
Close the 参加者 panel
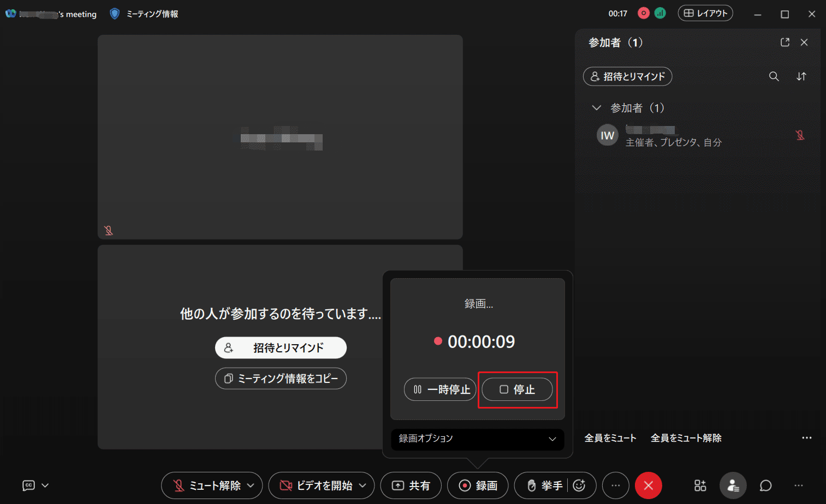point(804,43)
